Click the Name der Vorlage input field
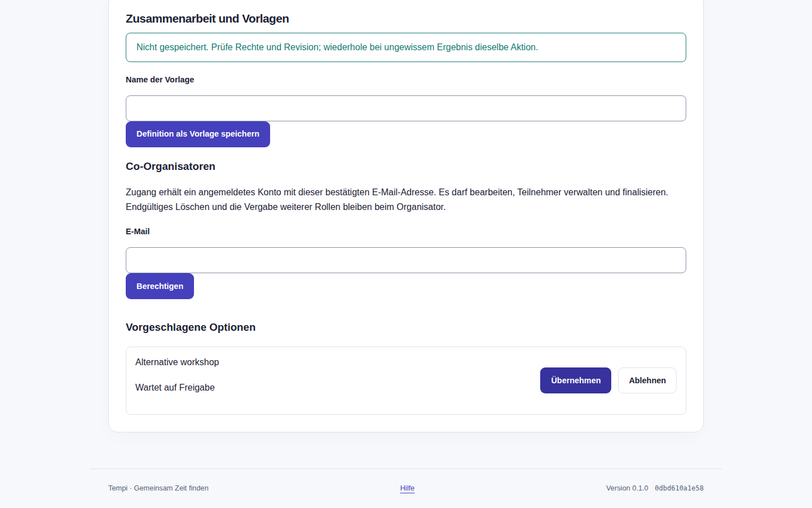The height and width of the screenshot is (508, 812). 406,108
